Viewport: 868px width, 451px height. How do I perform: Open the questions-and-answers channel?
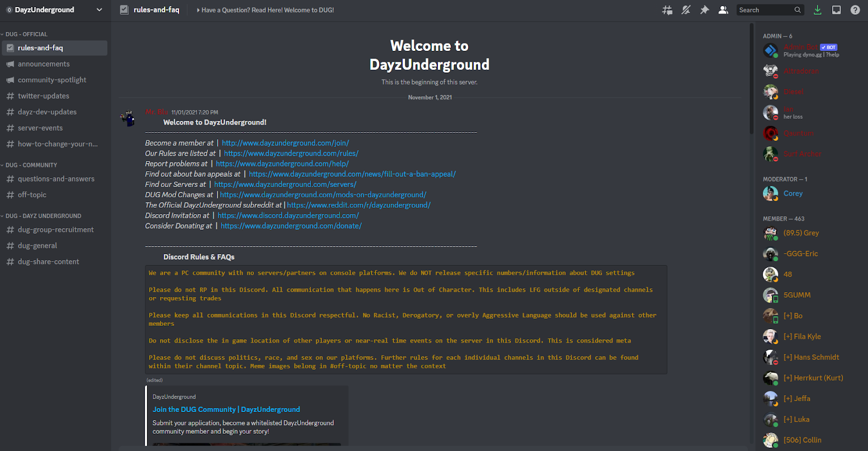coord(55,178)
